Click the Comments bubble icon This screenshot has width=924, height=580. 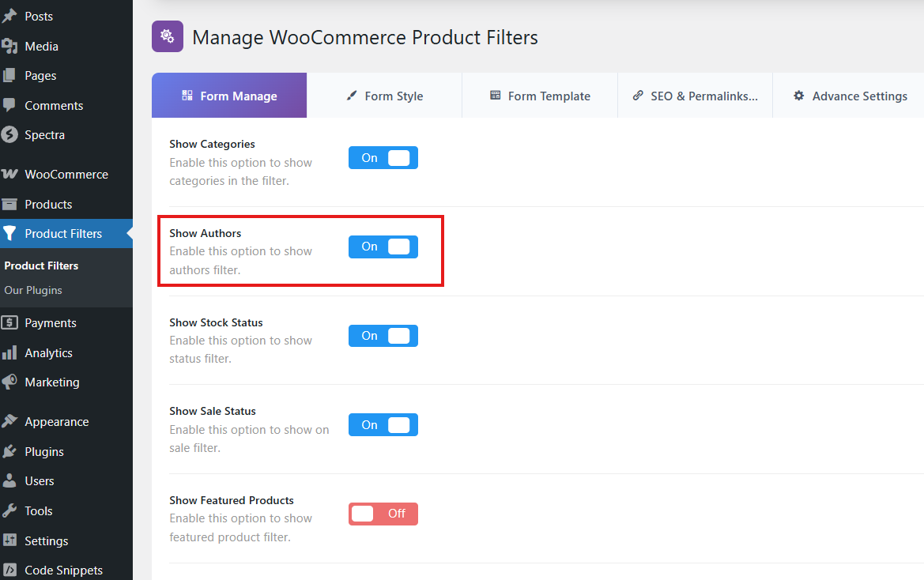click(9, 105)
